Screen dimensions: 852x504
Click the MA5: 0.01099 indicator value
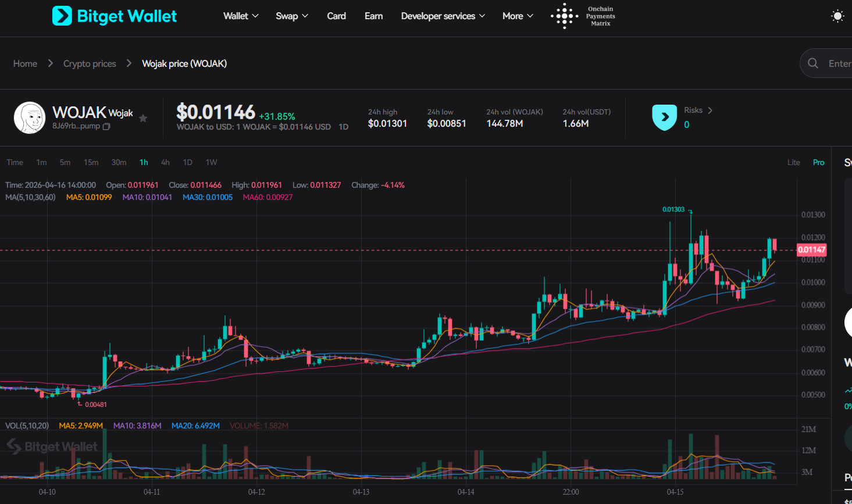coord(89,197)
